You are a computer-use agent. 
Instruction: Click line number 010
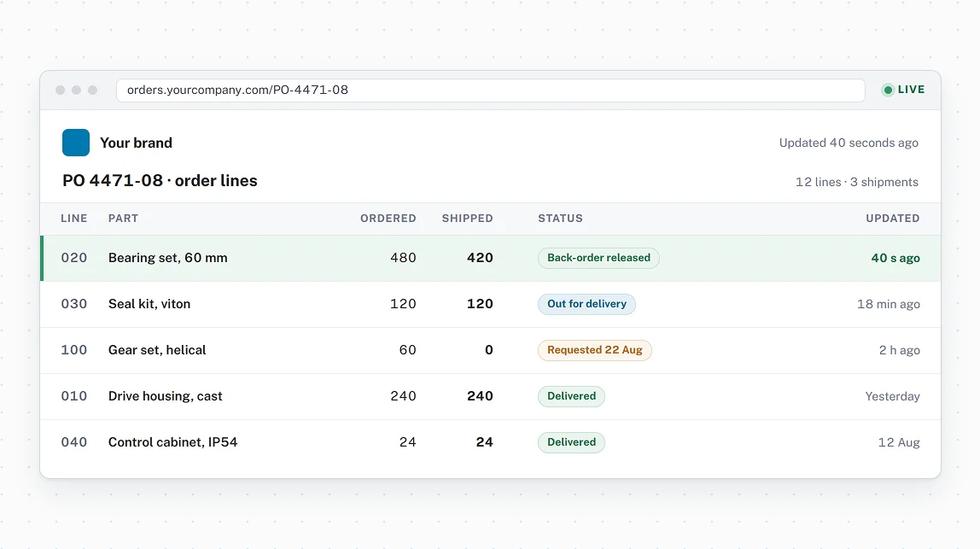point(73,396)
